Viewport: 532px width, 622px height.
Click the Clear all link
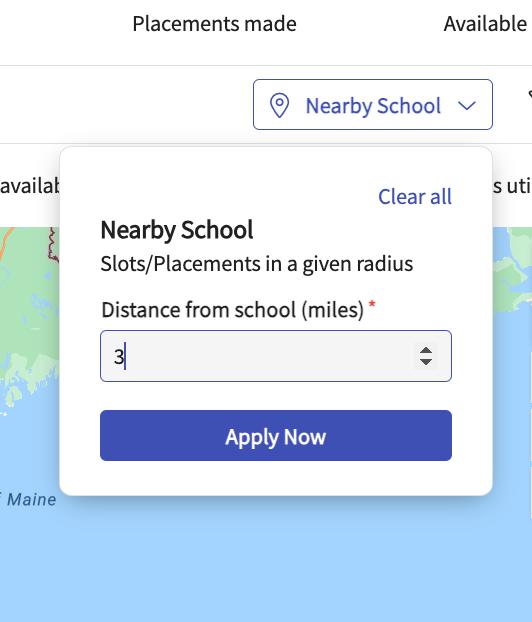[415, 196]
